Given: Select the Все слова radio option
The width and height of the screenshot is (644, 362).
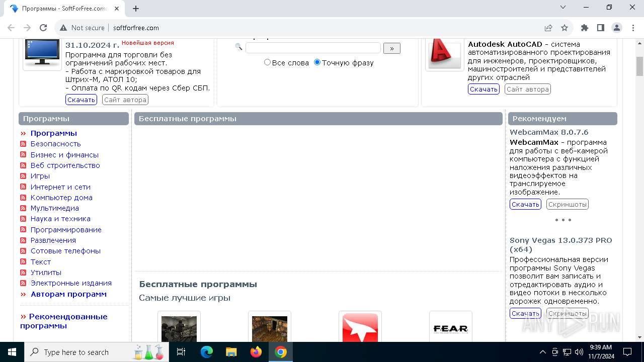Looking at the screenshot, I should [x=267, y=62].
